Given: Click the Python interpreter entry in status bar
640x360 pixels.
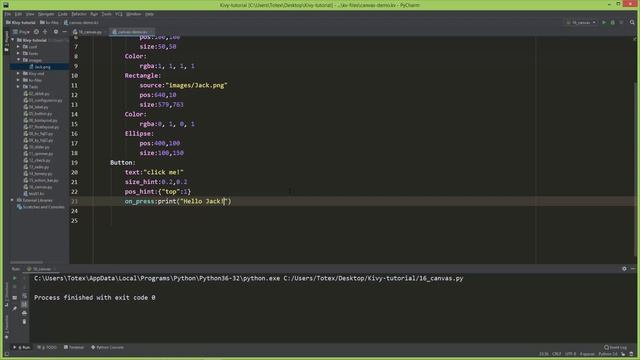Looking at the screenshot, I should tap(608, 354).
